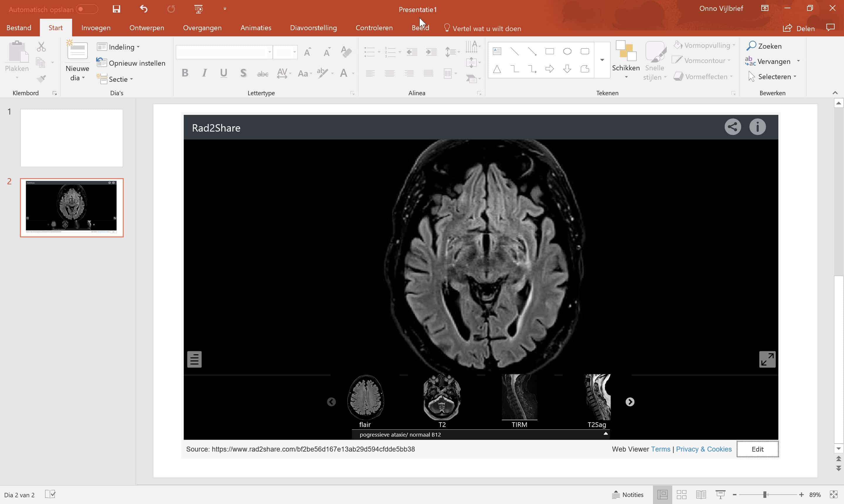Image resolution: width=844 pixels, height=504 pixels.
Task: Click Increase font size icon
Action: [x=307, y=52]
